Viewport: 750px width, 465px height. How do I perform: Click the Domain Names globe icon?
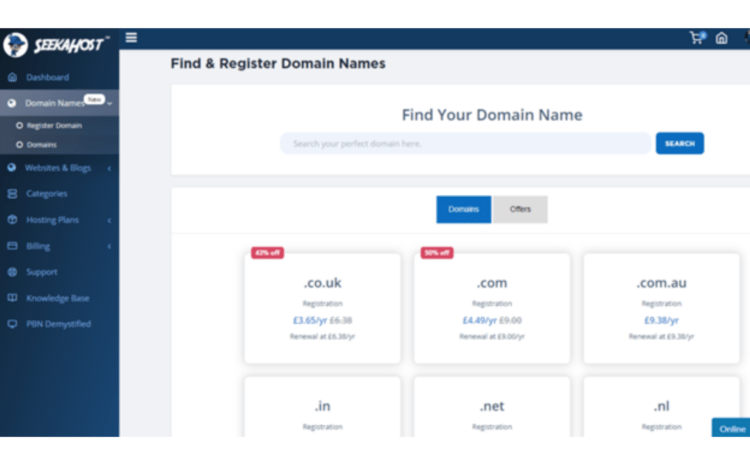[12, 103]
